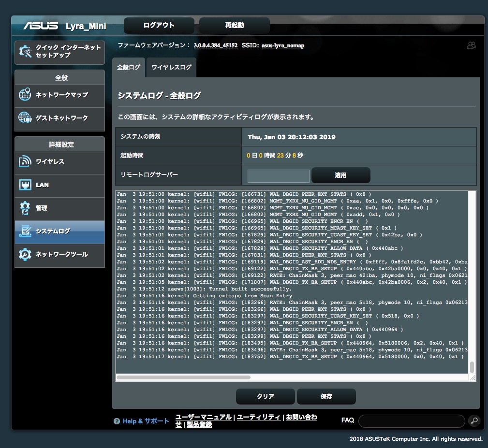Open クイック インターネット セットアップ

(x=60, y=52)
